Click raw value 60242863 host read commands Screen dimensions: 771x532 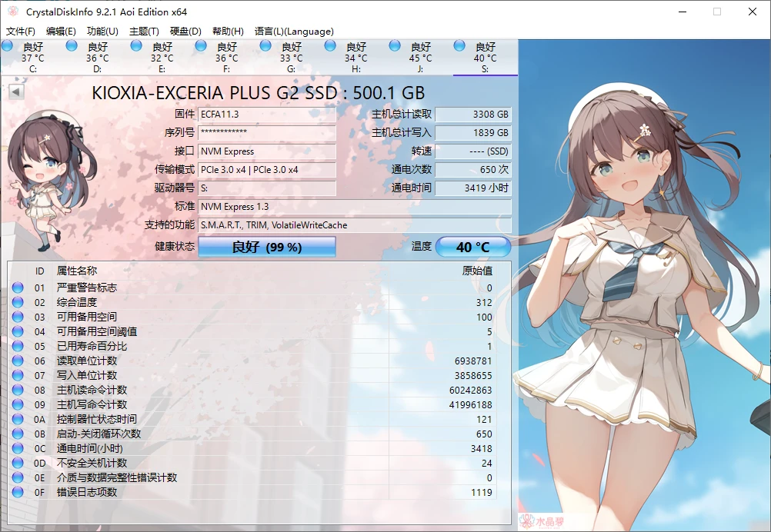coord(471,390)
